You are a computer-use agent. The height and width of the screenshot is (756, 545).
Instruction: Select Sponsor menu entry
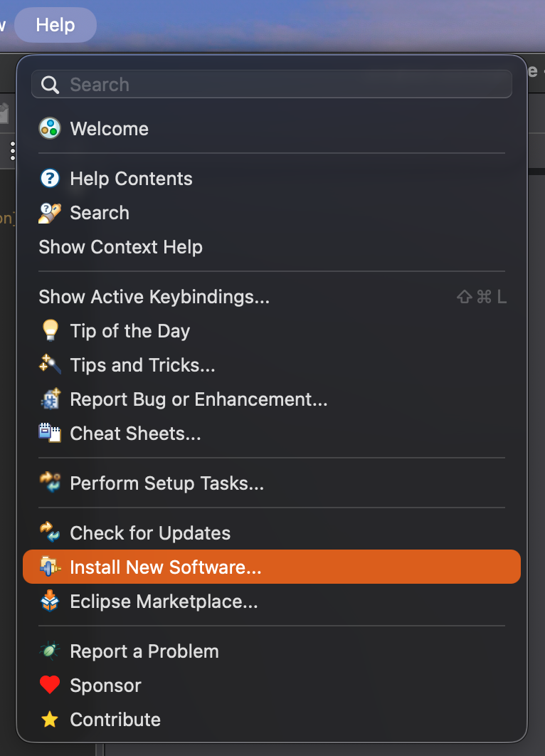(272, 685)
